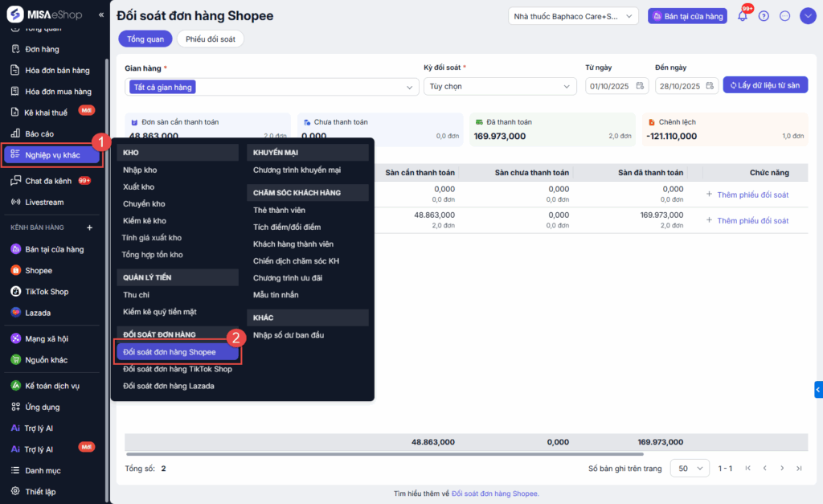Choose Đối soát đơn hàng Lazada
This screenshot has width=823, height=504.
(x=169, y=386)
